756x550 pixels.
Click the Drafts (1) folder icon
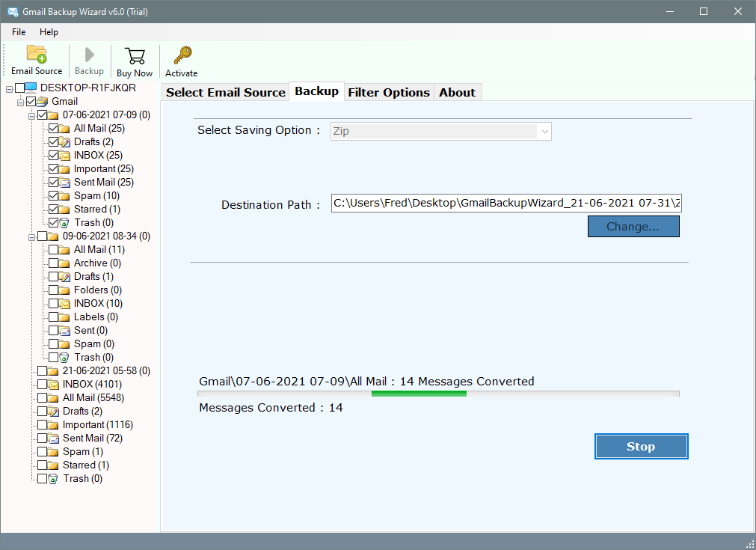[x=64, y=276]
